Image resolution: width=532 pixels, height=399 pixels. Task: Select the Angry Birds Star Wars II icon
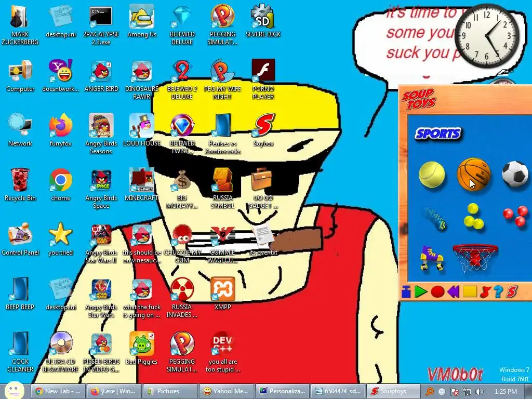[101, 244]
